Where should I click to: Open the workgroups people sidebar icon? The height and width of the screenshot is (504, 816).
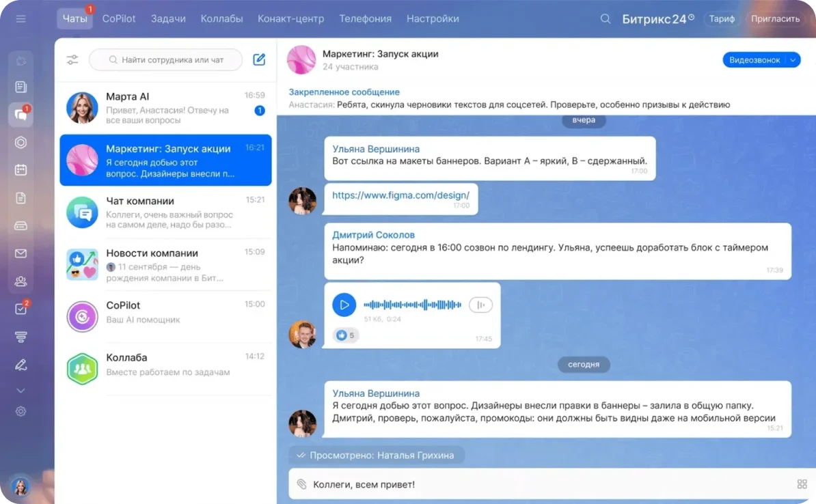coord(21,281)
